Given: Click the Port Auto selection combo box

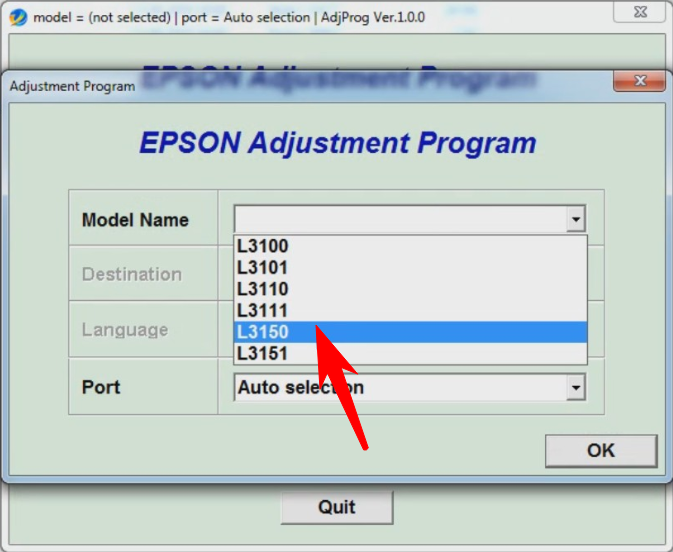Looking at the screenshot, I should point(399,387).
